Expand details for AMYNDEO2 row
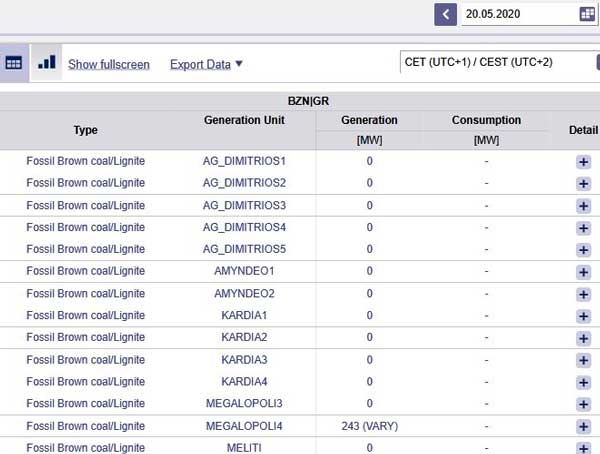600x454 pixels. (x=583, y=294)
